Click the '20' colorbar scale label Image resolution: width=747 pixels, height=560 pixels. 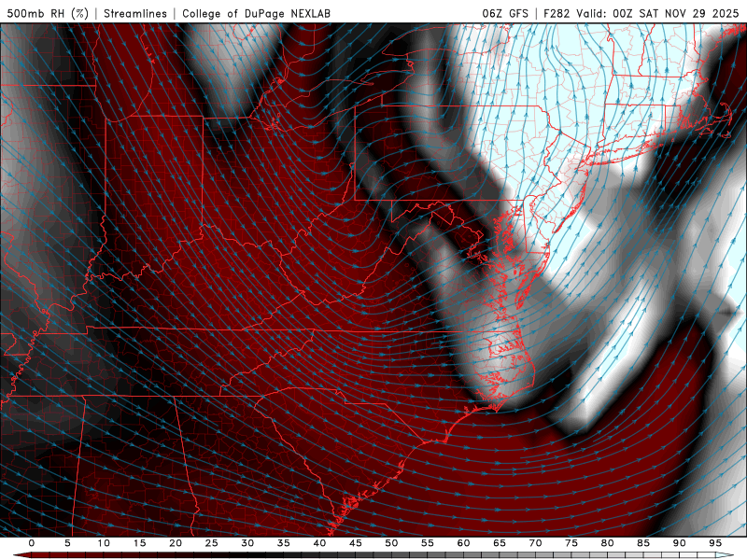tap(176, 543)
